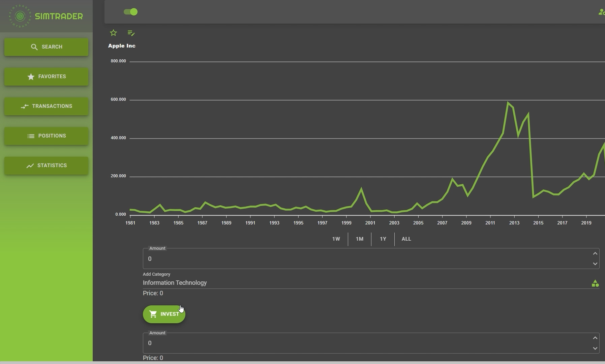The height and width of the screenshot is (364, 605).
Task: Select the 1W chart range
Action: point(336,239)
